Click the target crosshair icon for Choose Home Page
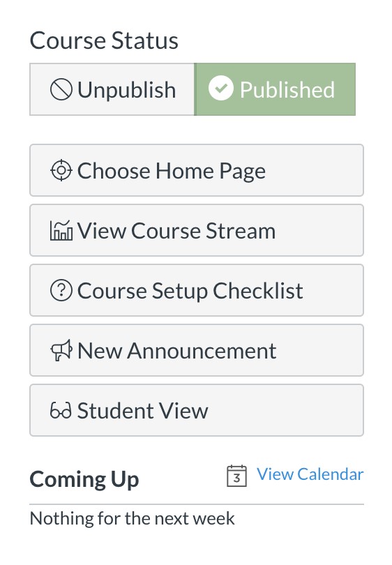Viewport: 392px width, 565px height. pyautogui.click(x=61, y=170)
